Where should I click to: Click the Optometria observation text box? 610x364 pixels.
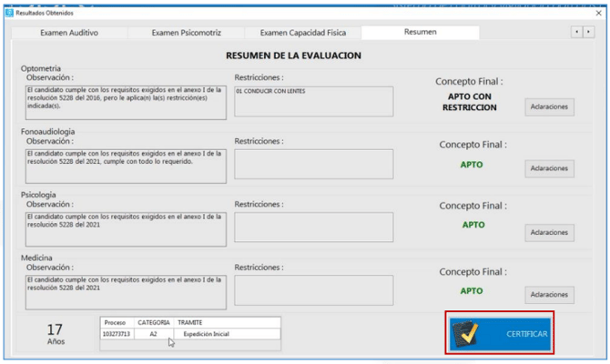pos(126,103)
